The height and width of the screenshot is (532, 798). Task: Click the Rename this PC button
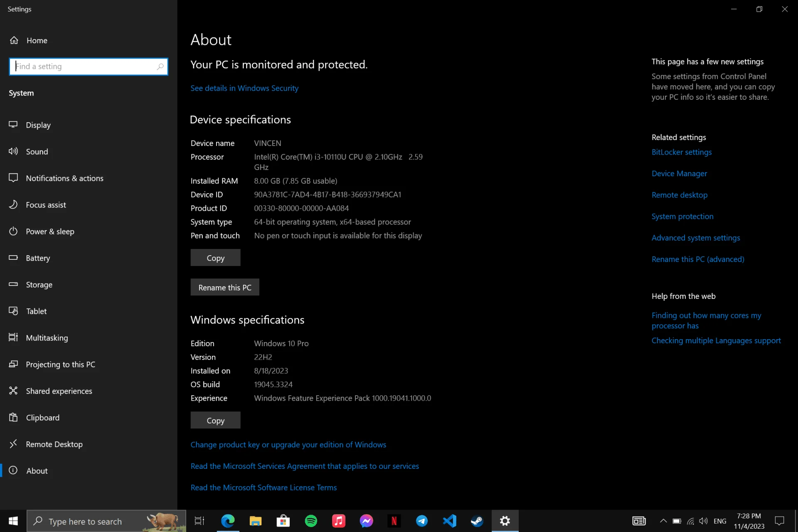coord(225,287)
